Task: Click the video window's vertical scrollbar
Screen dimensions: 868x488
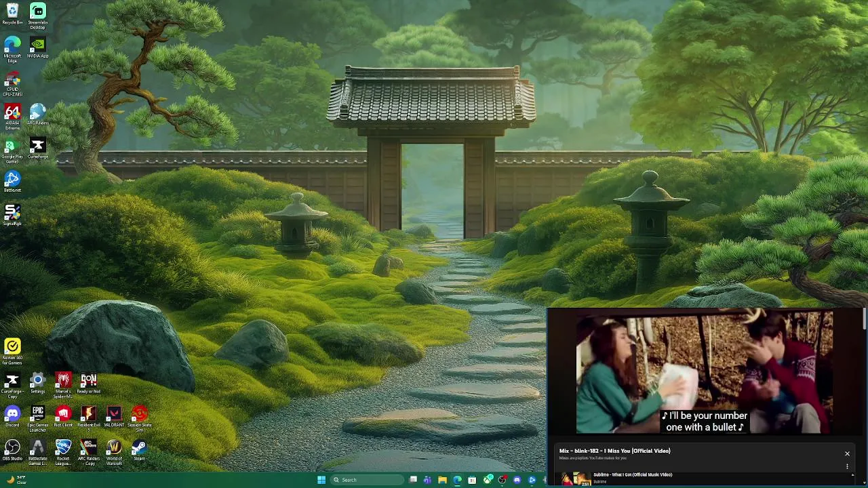Action: (864, 319)
